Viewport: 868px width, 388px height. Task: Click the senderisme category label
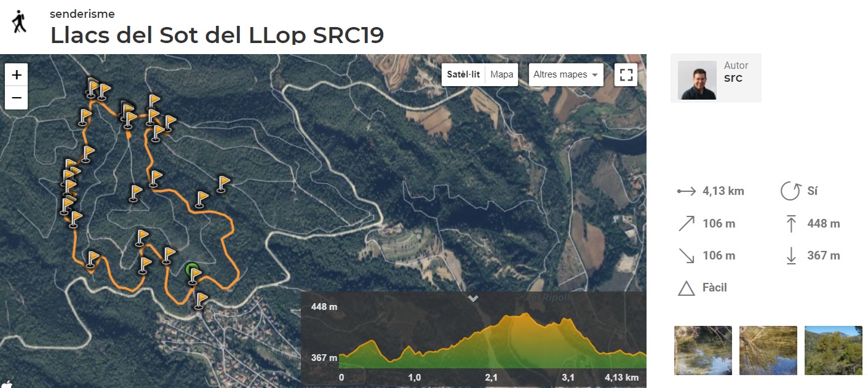pos(82,14)
